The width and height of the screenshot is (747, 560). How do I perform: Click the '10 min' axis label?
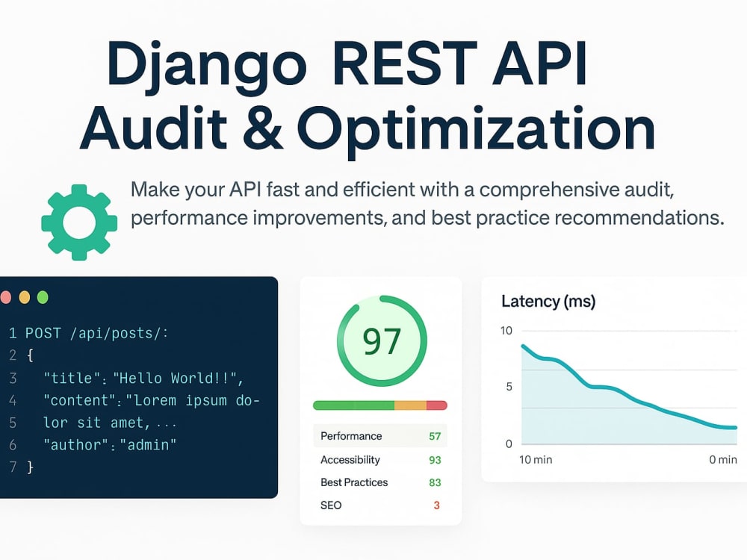click(x=536, y=459)
